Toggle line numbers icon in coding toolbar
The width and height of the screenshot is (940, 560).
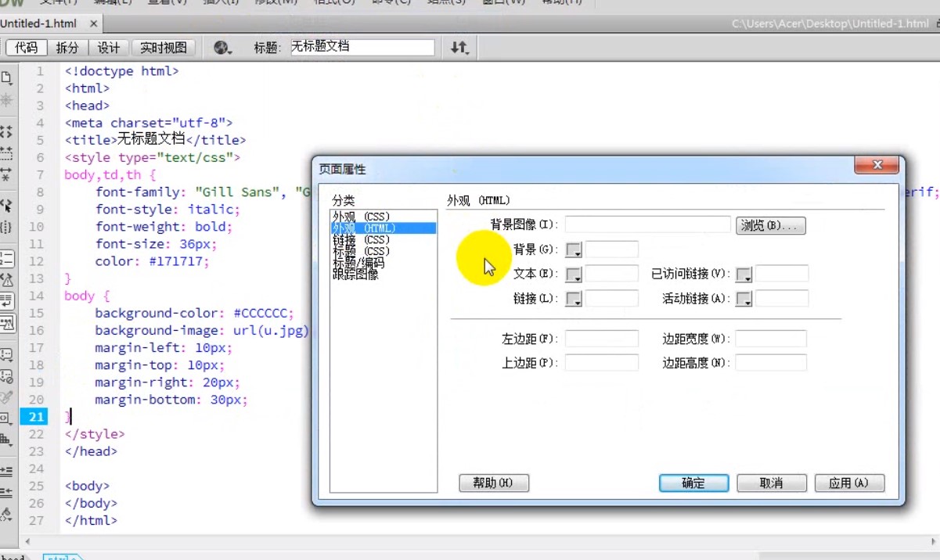(6, 259)
